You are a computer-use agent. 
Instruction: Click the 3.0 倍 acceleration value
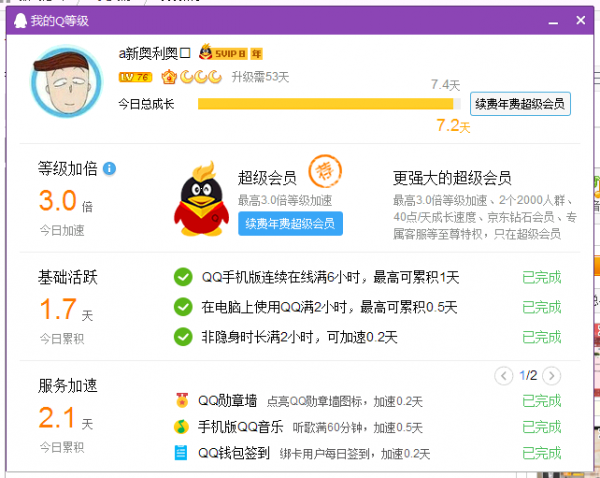click(65, 201)
